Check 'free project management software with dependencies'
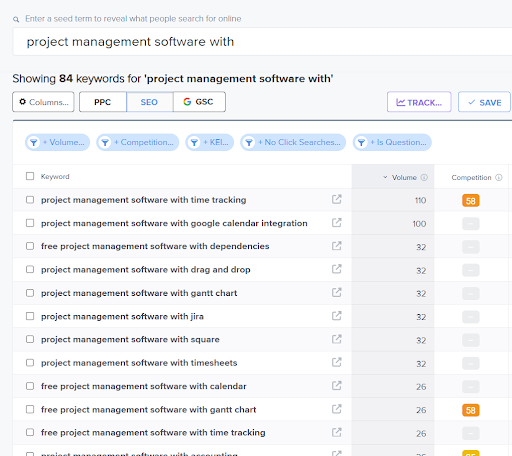 pos(30,246)
